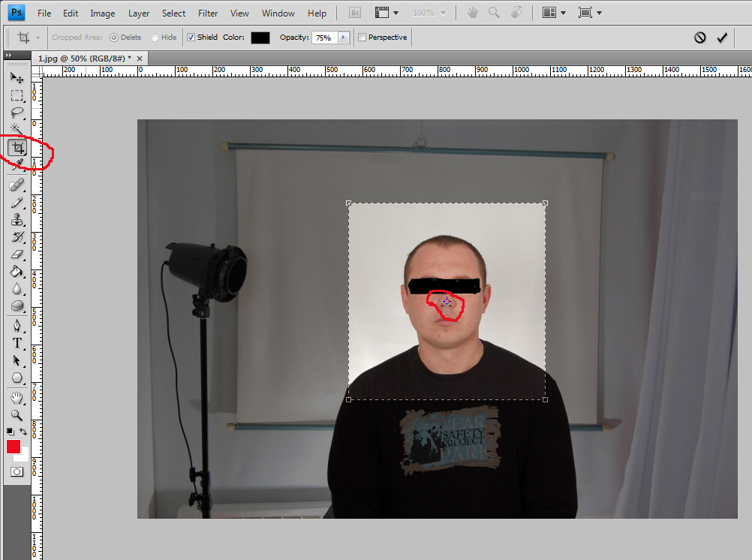Open the Image menu
The width and height of the screenshot is (752, 560).
click(x=103, y=14)
